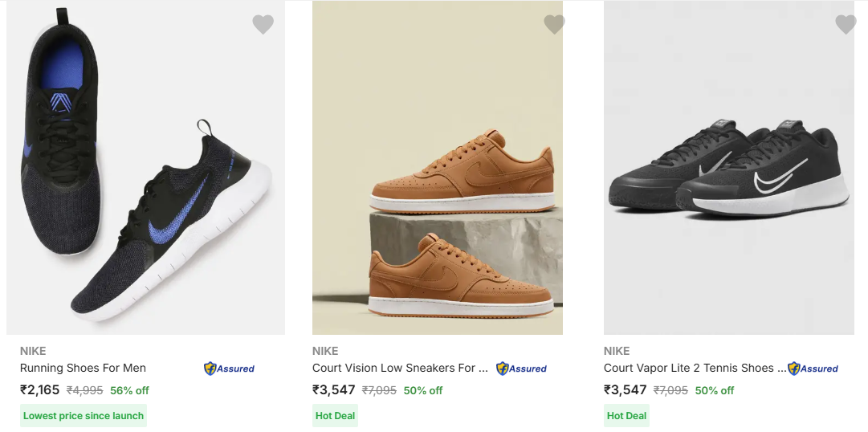Click Assured badge next to Court Vision Low Sneakers
The image size is (868, 432).
point(521,369)
